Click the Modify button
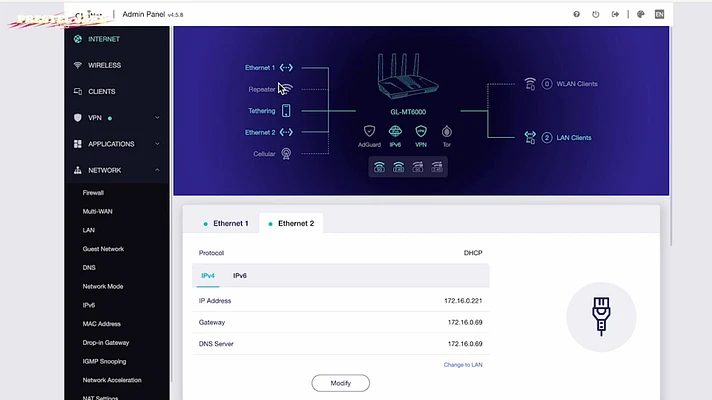 pyautogui.click(x=341, y=383)
